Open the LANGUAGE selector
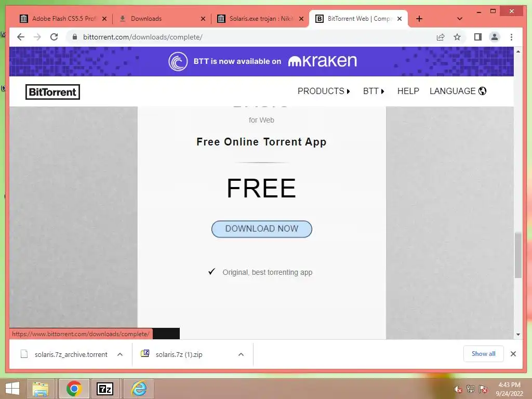Screen dimensions: 532x399 458,91
